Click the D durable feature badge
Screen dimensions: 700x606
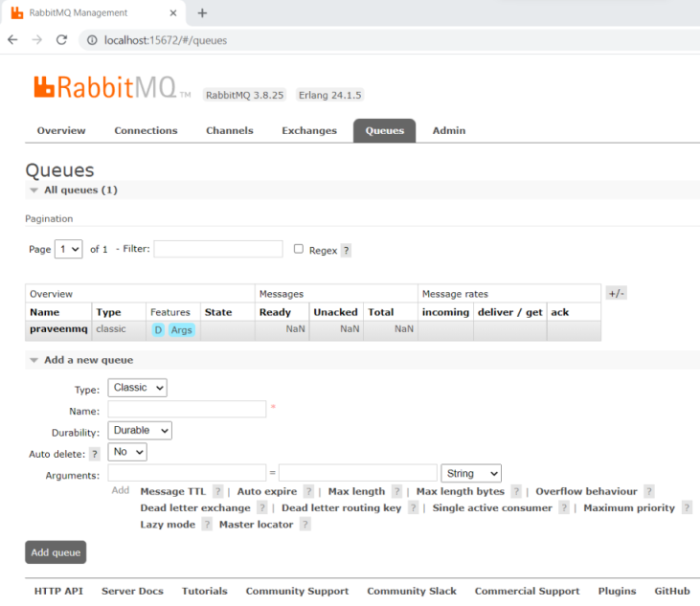[158, 329]
